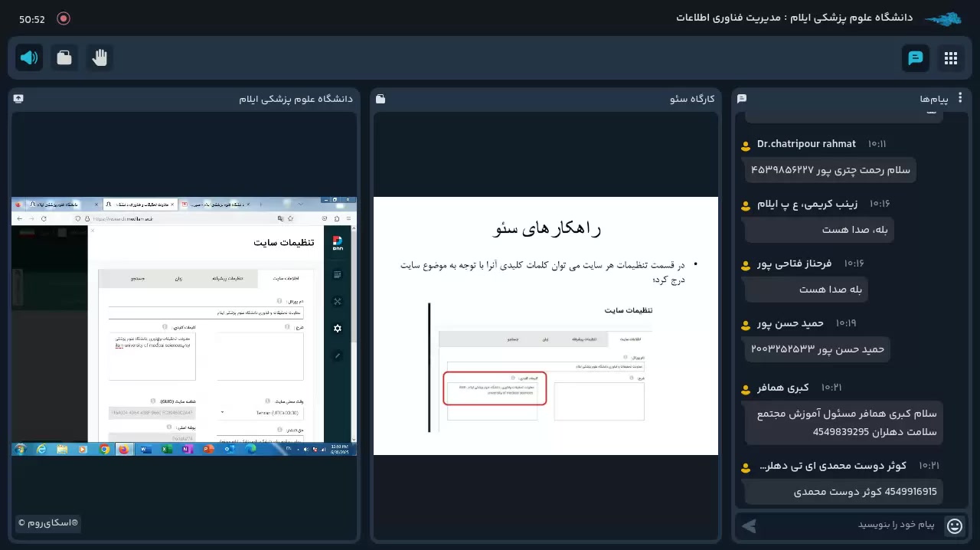Viewport: 980px width, 550px height.
Task: Open shared browser hamburger menu
Action: click(348, 218)
